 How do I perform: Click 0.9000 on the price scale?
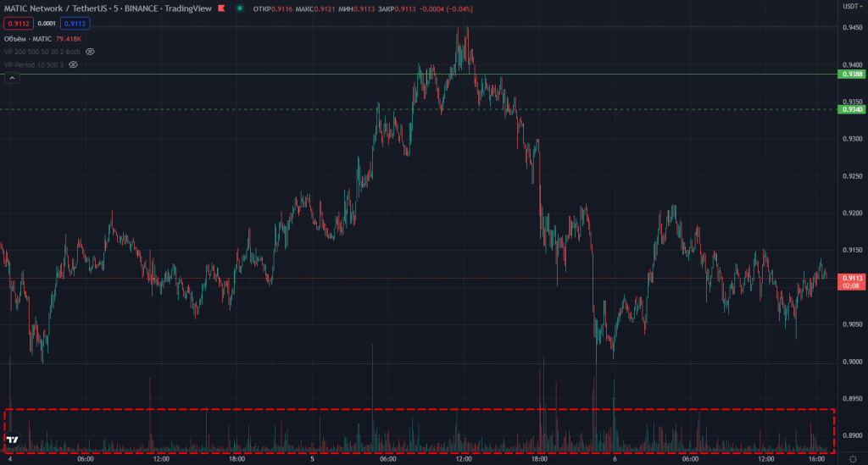click(x=853, y=362)
